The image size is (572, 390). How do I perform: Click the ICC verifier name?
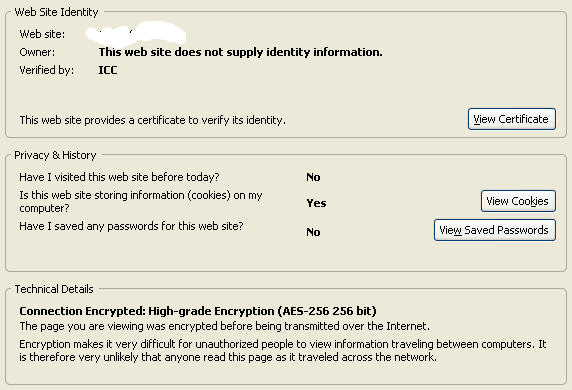coord(108,70)
